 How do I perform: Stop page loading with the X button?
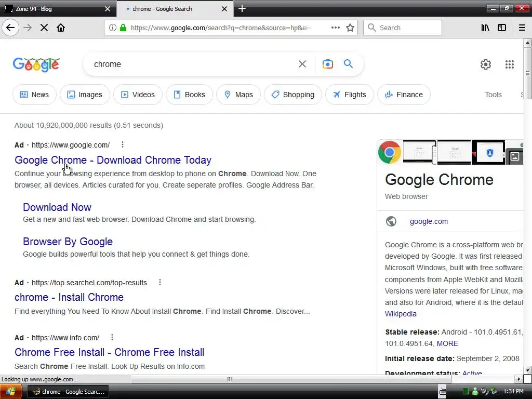tap(44, 28)
